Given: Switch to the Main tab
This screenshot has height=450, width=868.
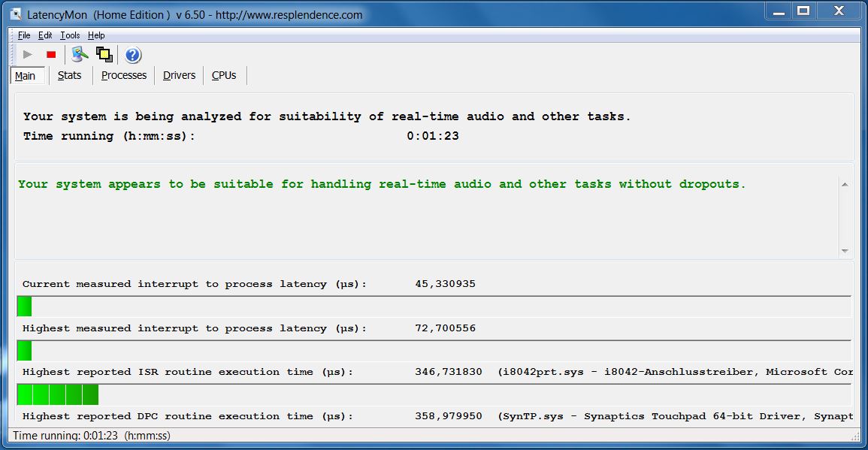Looking at the screenshot, I should (x=26, y=76).
